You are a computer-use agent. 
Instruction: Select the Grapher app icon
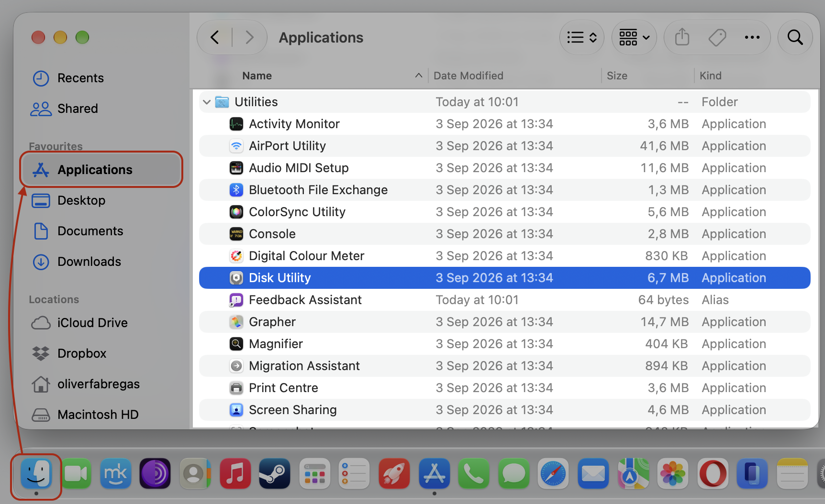pyautogui.click(x=236, y=322)
